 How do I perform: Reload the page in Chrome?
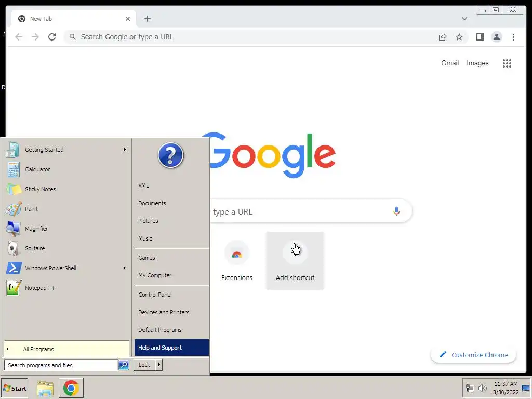click(x=52, y=37)
